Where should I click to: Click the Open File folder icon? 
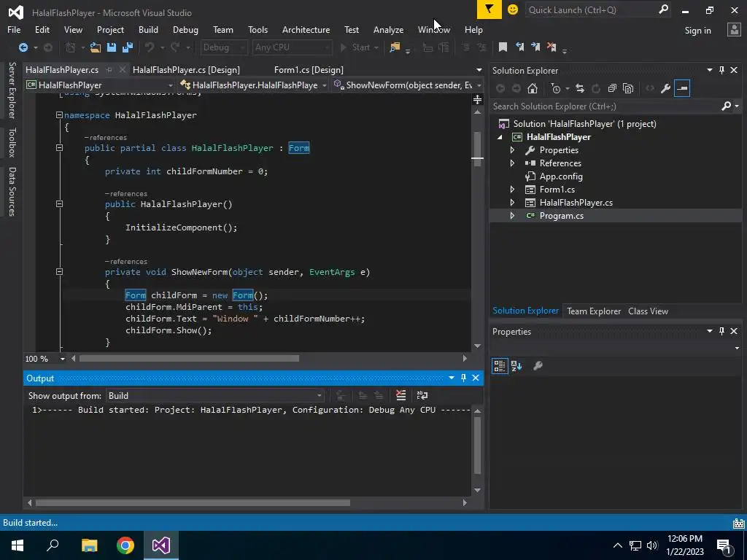point(96,47)
